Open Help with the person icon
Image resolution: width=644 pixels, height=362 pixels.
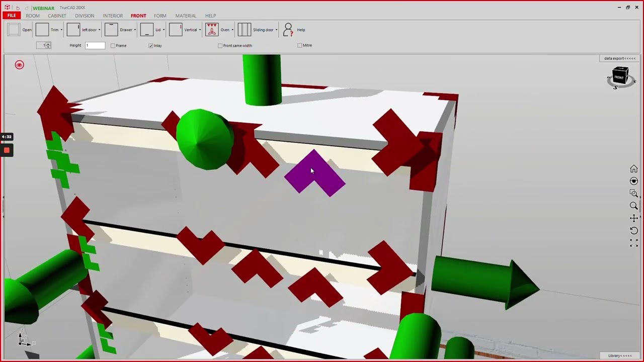288,30
